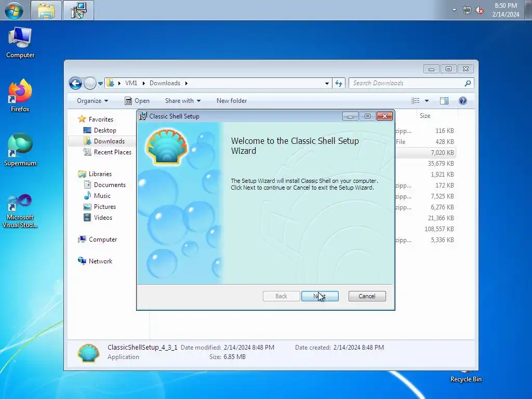The height and width of the screenshot is (399, 532).
Task: Sort files by the Size column
Action: click(x=425, y=116)
